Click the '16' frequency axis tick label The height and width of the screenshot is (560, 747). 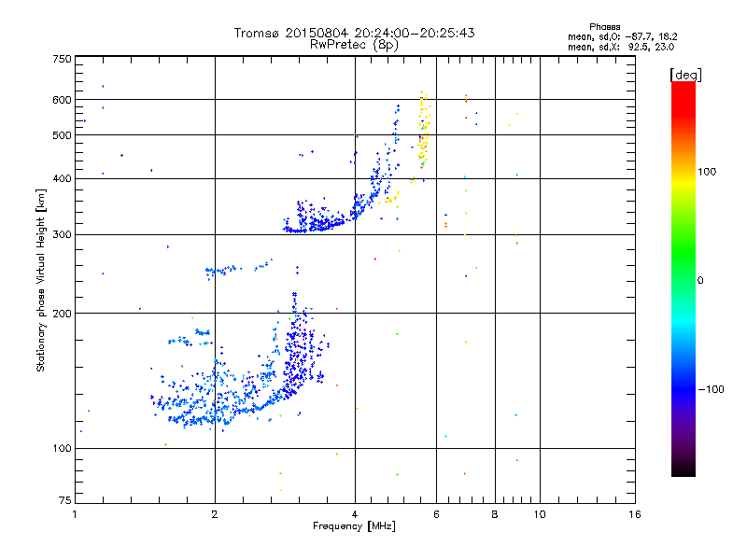point(635,514)
